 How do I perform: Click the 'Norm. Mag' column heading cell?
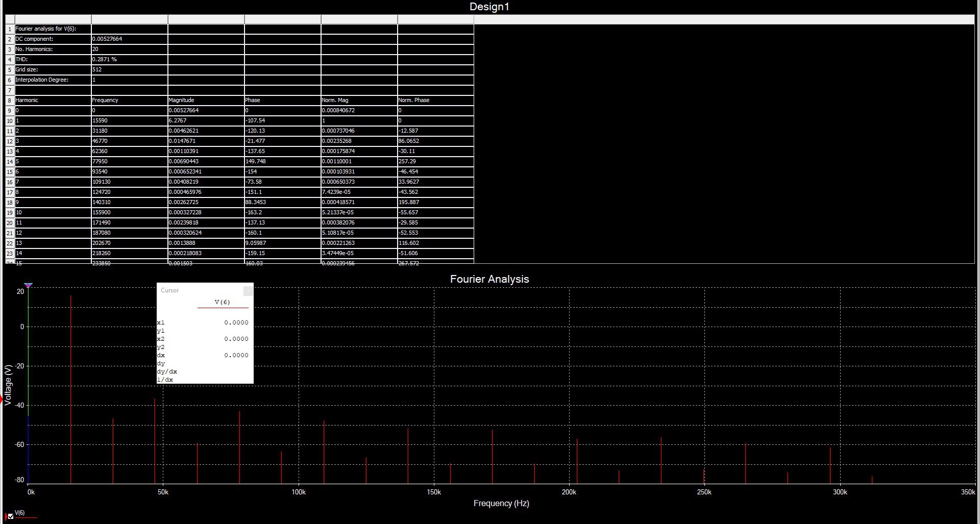359,100
